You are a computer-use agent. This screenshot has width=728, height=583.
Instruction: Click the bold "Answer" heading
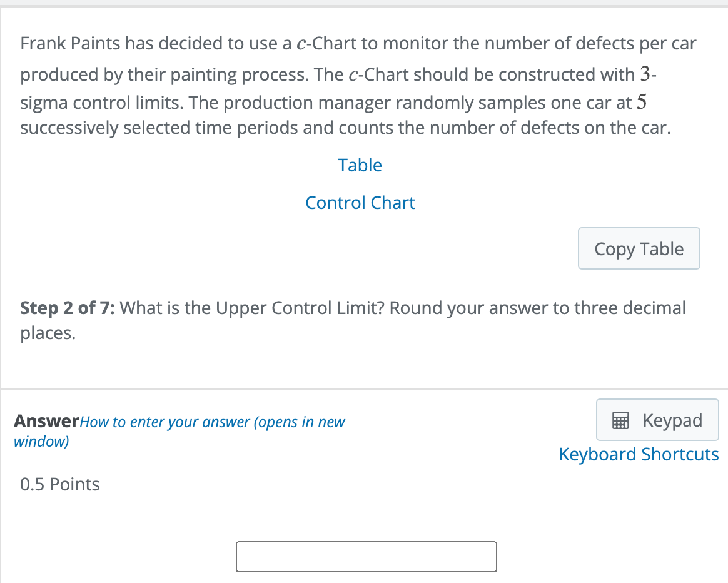pyautogui.click(x=47, y=422)
